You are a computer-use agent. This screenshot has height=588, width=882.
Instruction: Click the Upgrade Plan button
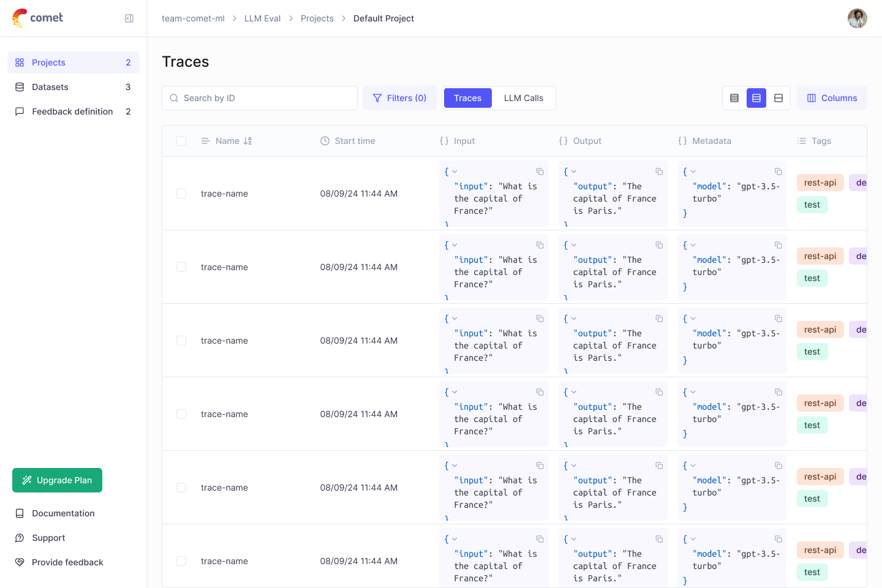click(x=58, y=480)
